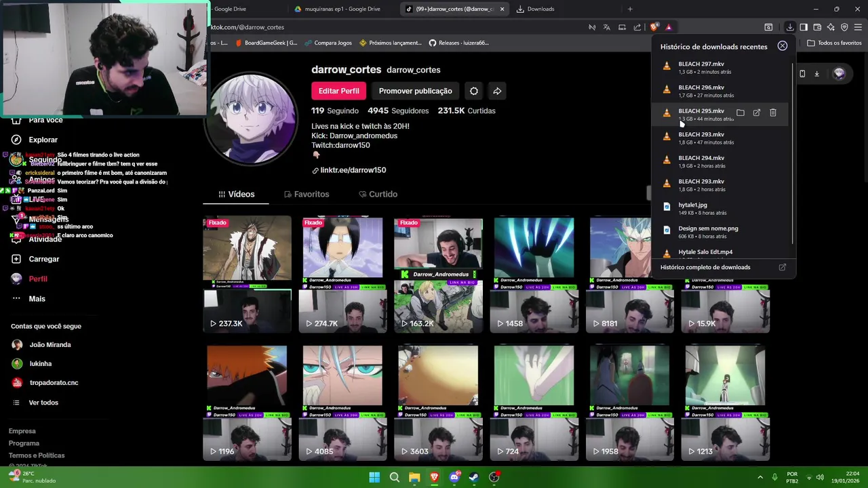This screenshot has height=488, width=868.
Task: Open a new browser tab
Action: click(x=630, y=9)
